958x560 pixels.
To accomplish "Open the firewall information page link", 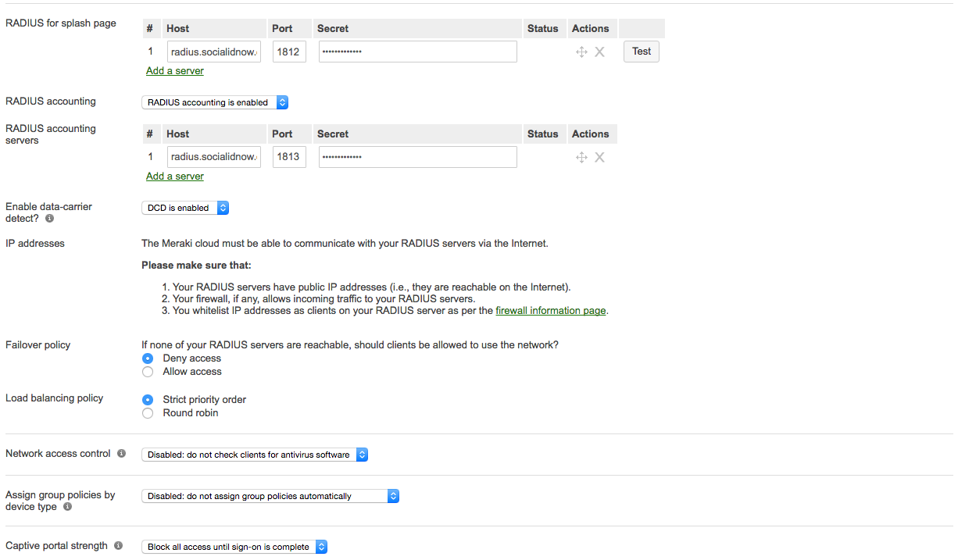I will (551, 310).
